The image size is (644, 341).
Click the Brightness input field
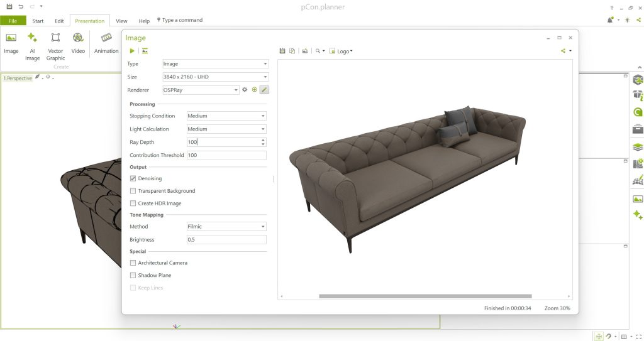(x=226, y=240)
